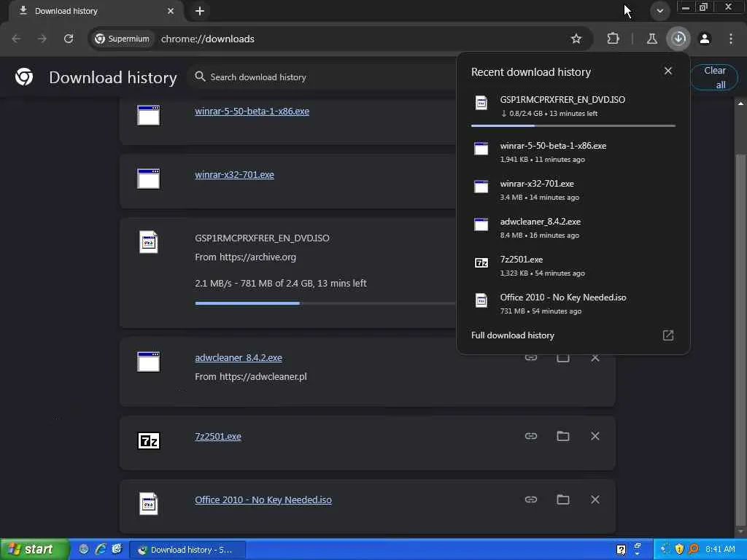Show Office 2010 iso in folder
747x560 pixels.
tap(563, 499)
